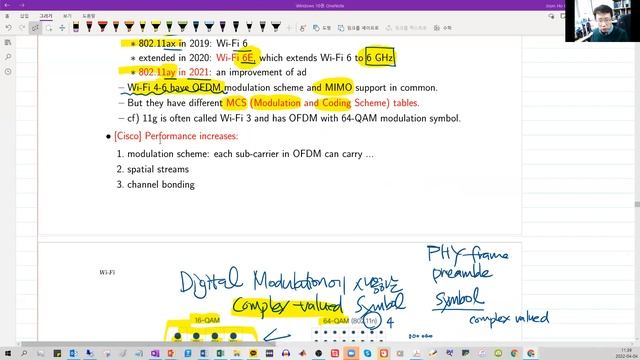The height and width of the screenshot is (360, 640).
Task: Click the vertical scrollbar handle
Action: (x=637, y=204)
